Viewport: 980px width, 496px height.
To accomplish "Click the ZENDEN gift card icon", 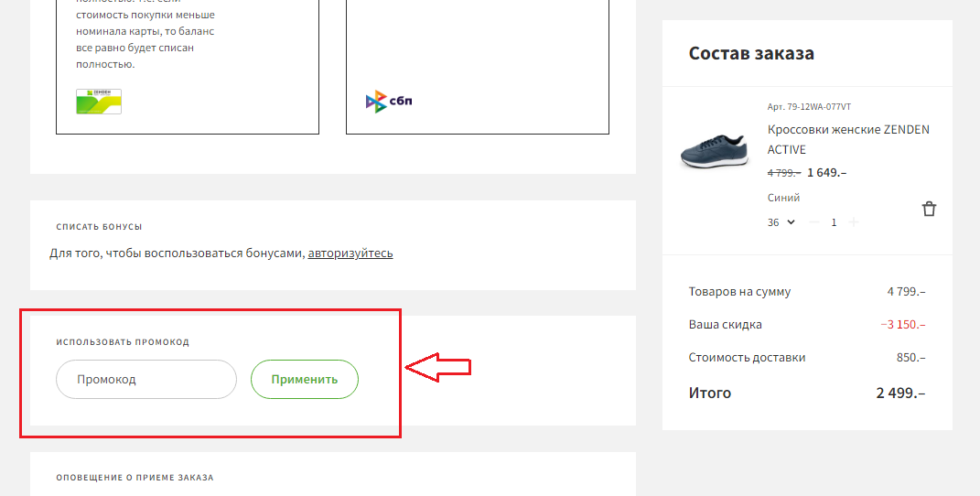I will point(99,102).
